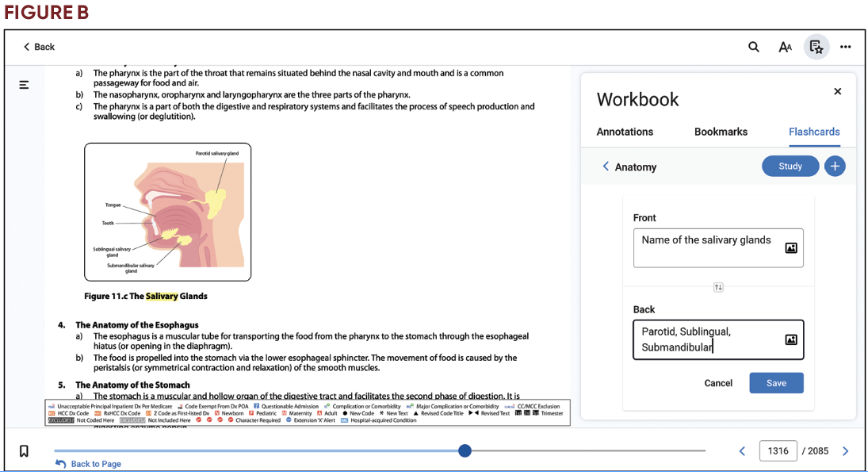Switch to the Annotations tab
868x475 pixels.
tap(625, 132)
